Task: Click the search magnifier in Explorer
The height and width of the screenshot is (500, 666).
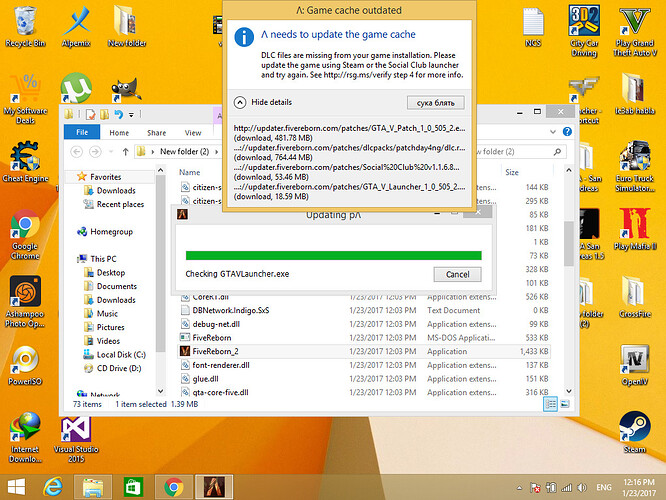Action: [x=557, y=152]
